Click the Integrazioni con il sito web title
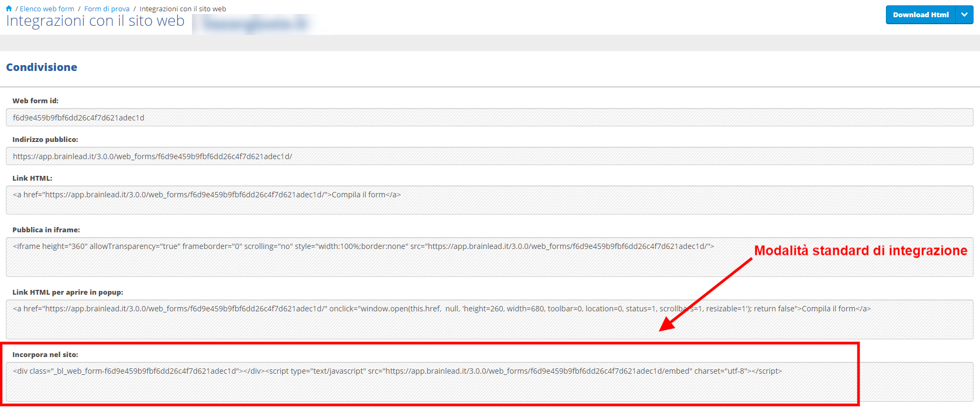 click(x=95, y=21)
